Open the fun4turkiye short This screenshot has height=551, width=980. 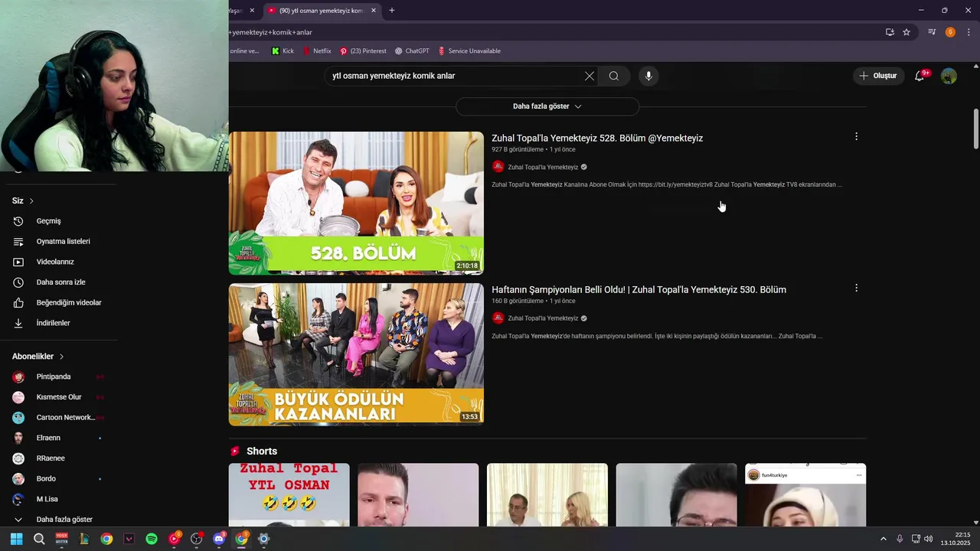point(805,494)
